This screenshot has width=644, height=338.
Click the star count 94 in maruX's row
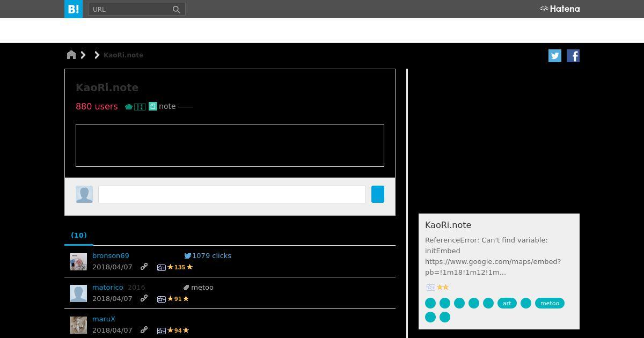point(178,330)
